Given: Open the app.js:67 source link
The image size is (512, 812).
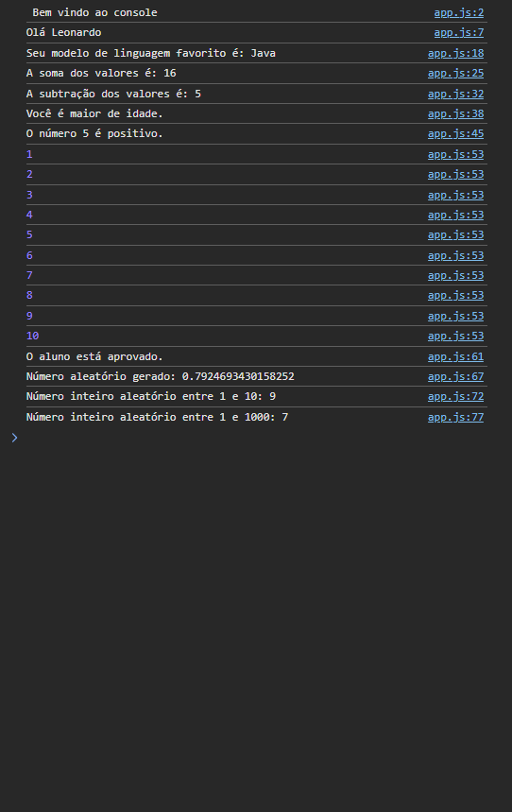Looking at the screenshot, I should pos(455,376).
